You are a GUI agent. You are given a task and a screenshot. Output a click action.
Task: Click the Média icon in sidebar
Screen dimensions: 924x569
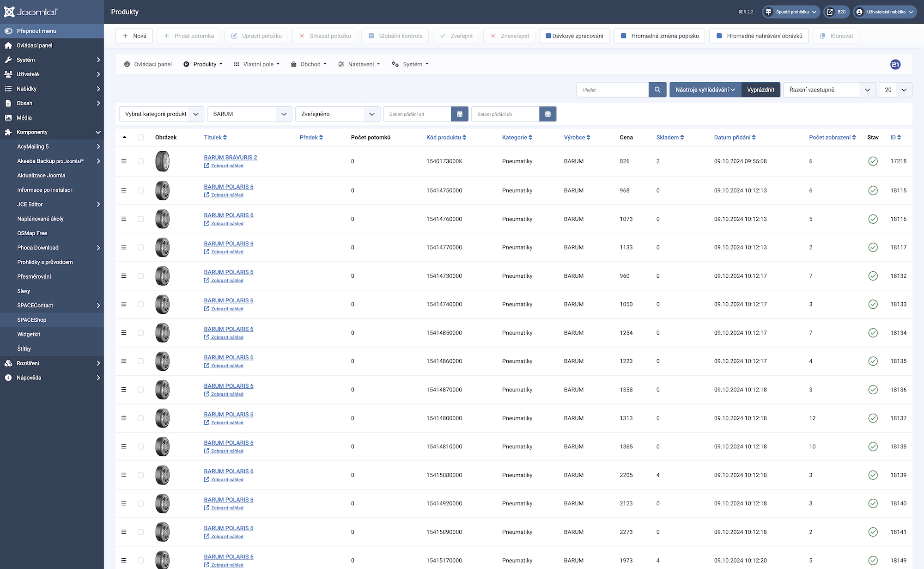coord(8,117)
